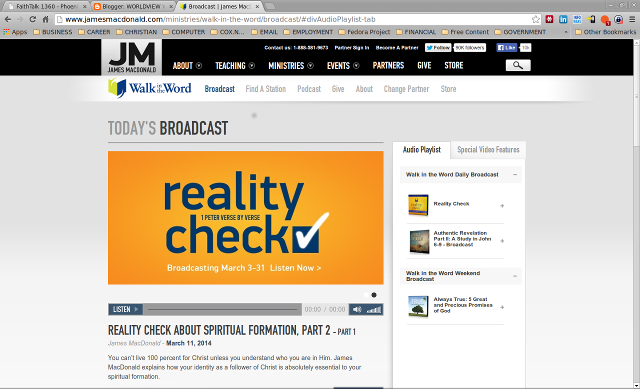Click the Become A Partner link
640x389 pixels.
click(397, 48)
